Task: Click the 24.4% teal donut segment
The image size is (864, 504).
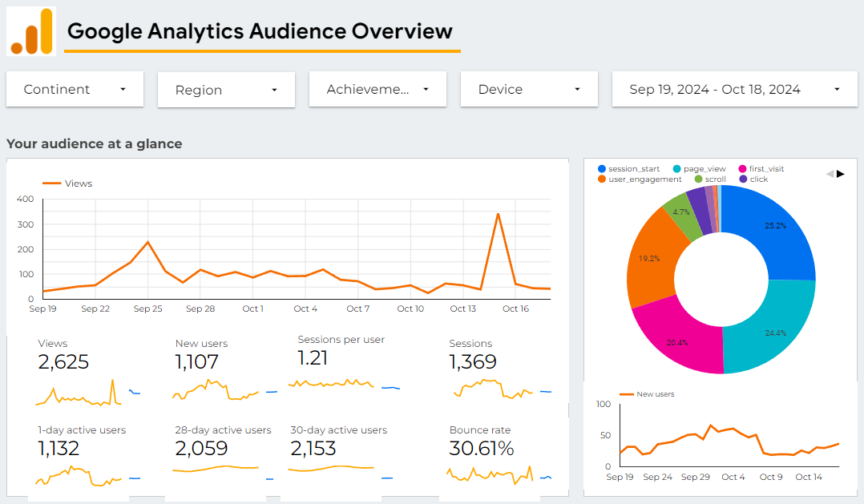Action: click(771, 328)
